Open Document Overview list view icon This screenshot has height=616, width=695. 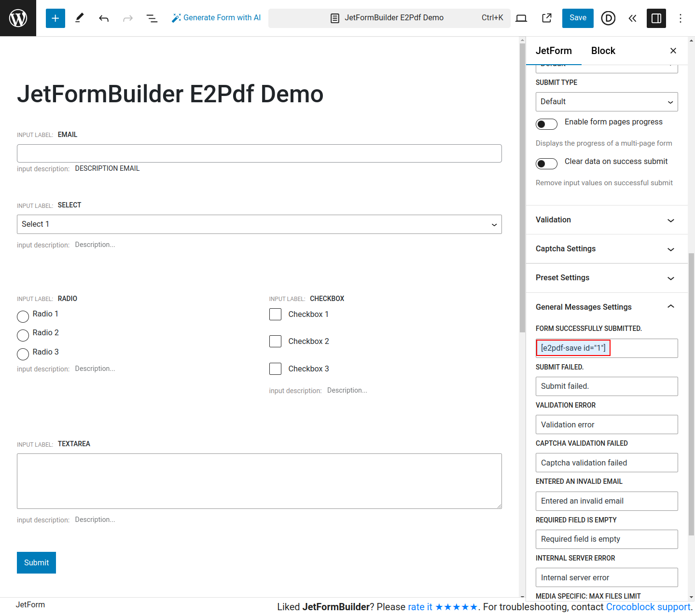[152, 18]
